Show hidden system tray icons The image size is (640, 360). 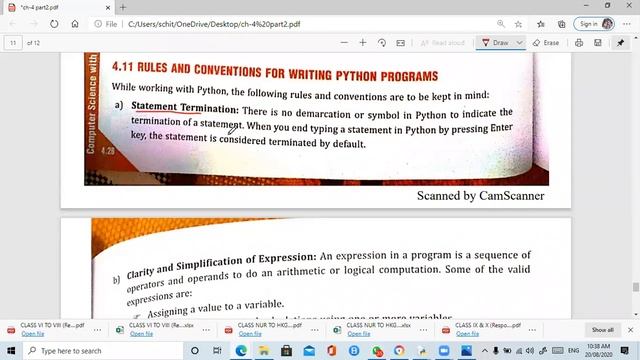484,351
